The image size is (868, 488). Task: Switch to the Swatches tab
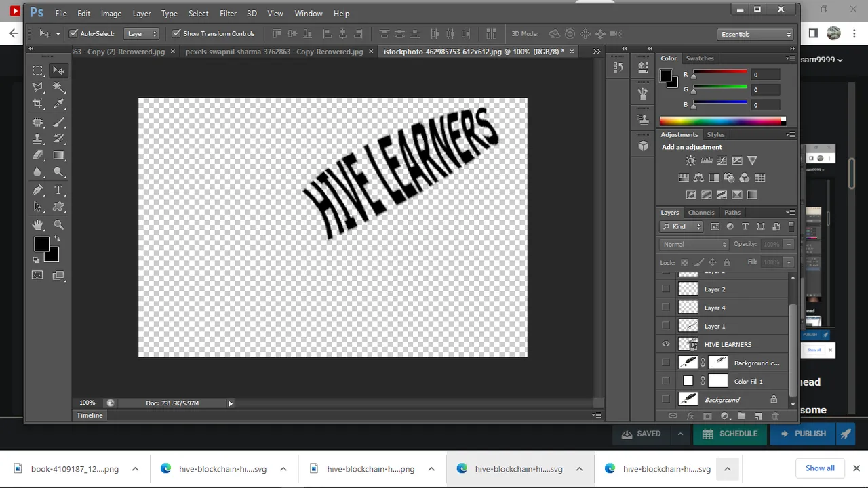tap(700, 58)
